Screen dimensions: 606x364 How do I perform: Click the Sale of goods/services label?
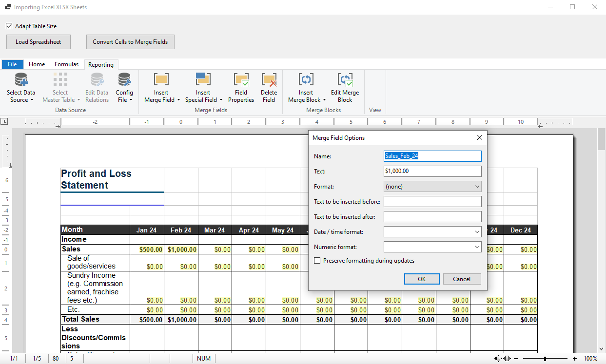pos(91,262)
